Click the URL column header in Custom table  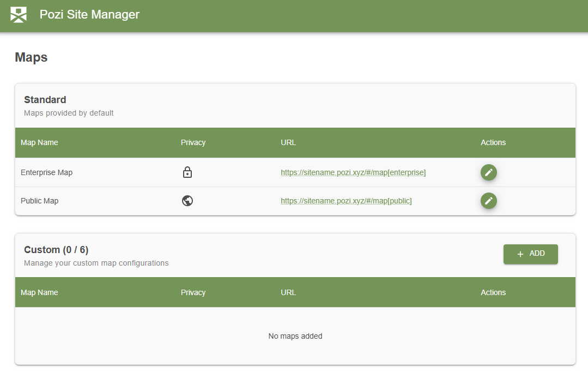tap(288, 292)
